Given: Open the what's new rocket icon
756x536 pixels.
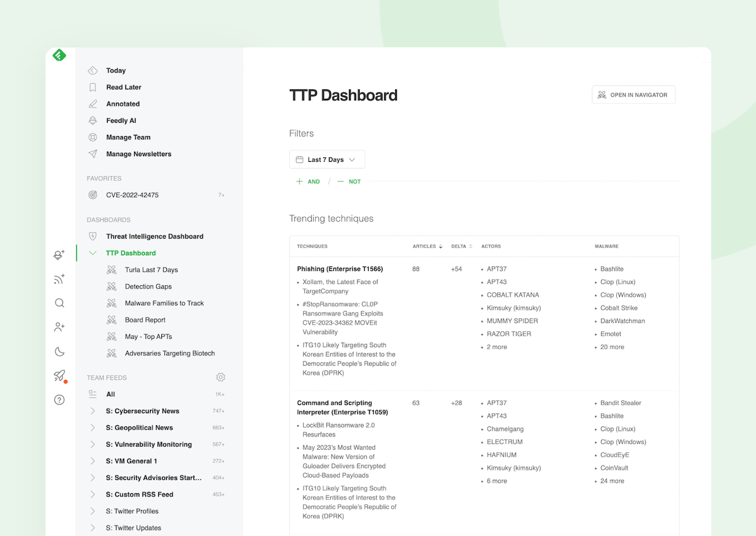Looking at the screenshot, I should (x=59, y=375).
